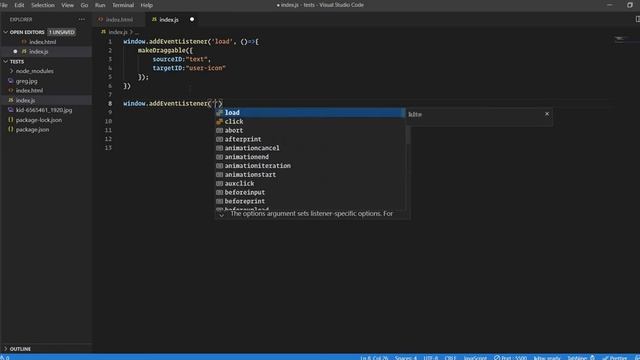Screen dimensions: 640x360
Task: Choose the 'animationiteration' suggestion
Action: (310, 166)
